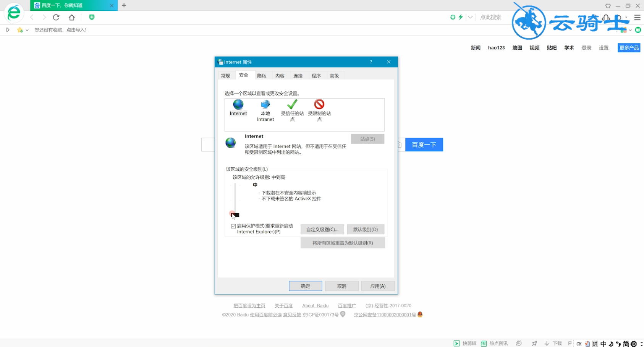Click the IME settings gear icon
The height and width of the screenshot is (347, 644).
pyautogui.click(x=634, y=344)
